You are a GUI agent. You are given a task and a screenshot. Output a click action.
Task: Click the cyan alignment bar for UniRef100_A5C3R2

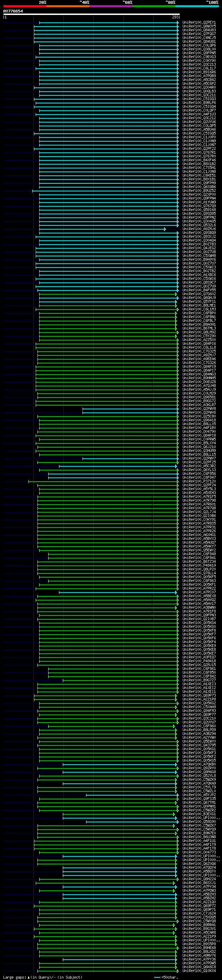coord(118,467)
